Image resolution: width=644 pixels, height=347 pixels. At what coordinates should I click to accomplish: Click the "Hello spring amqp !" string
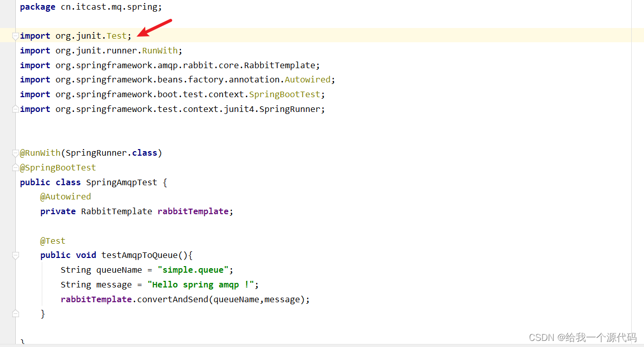[201, 284]
